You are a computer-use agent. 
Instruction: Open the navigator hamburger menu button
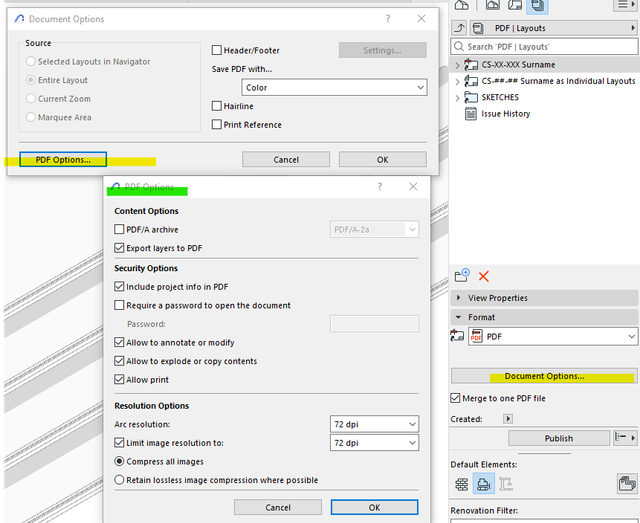pos(625,5)
